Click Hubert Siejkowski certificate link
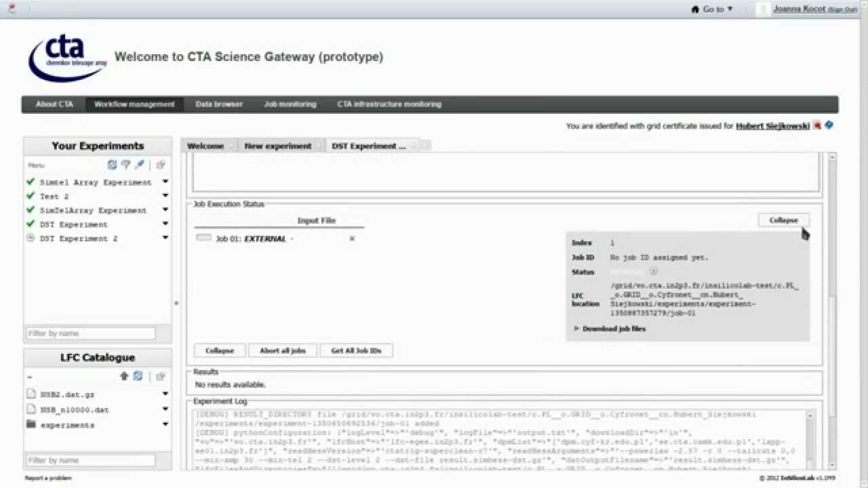Viewport: 868px width, 488px height. 772,126
